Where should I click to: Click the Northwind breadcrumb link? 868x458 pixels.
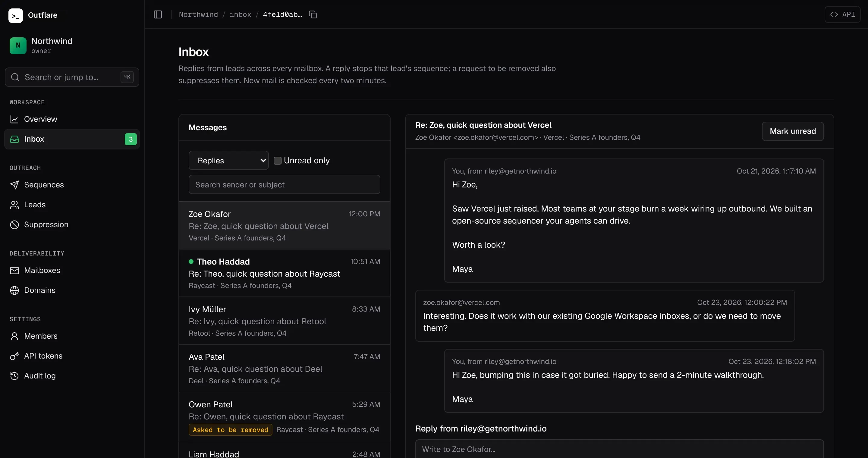tap(198, 14)
